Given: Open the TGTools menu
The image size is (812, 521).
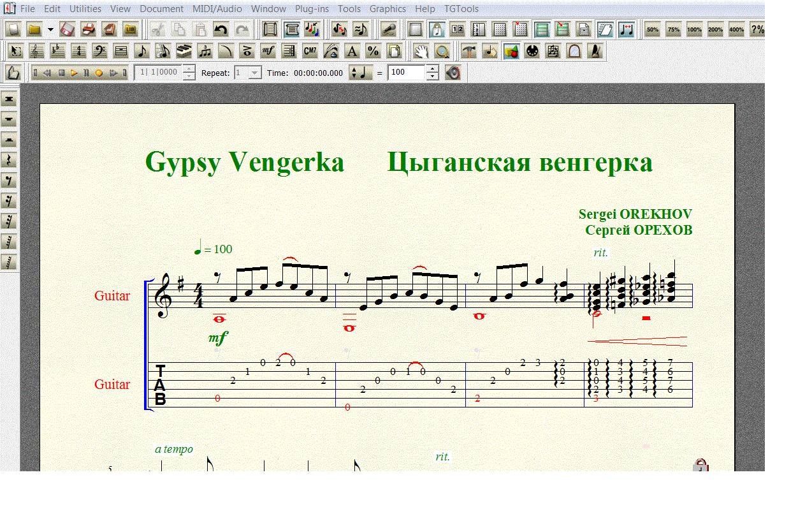Looking at the screenshot, I should [x=461, y=9].
